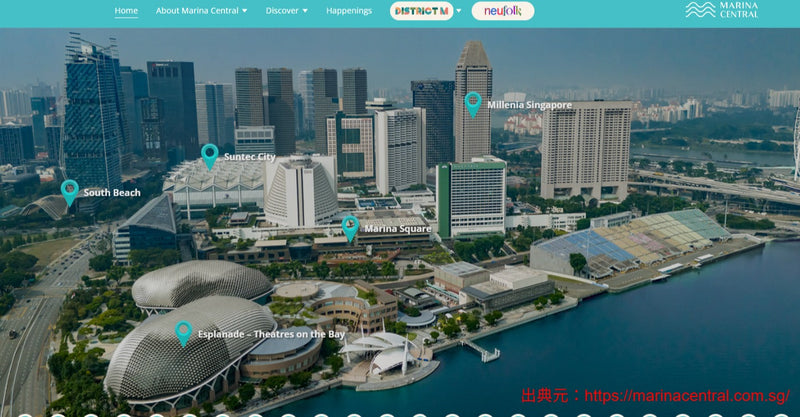Click the District M pill button
Image resolution: width=800 pixels, height=417 pixels.
click(421, 11)
